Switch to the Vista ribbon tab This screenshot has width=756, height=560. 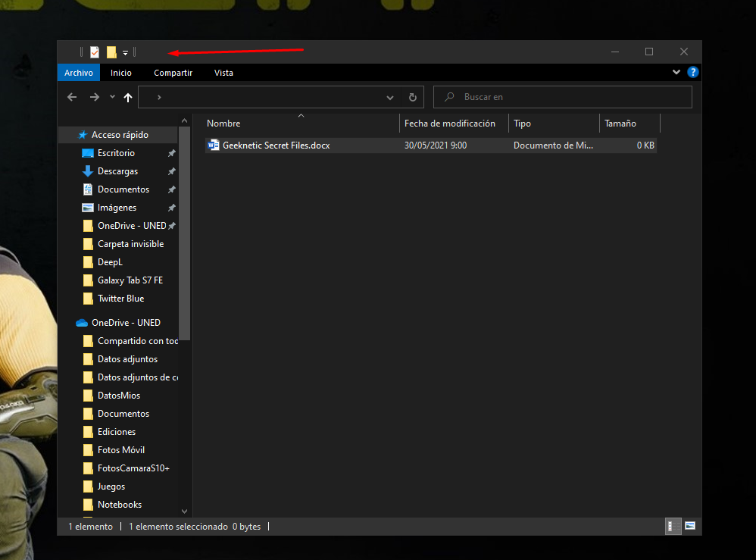[223, 73]
